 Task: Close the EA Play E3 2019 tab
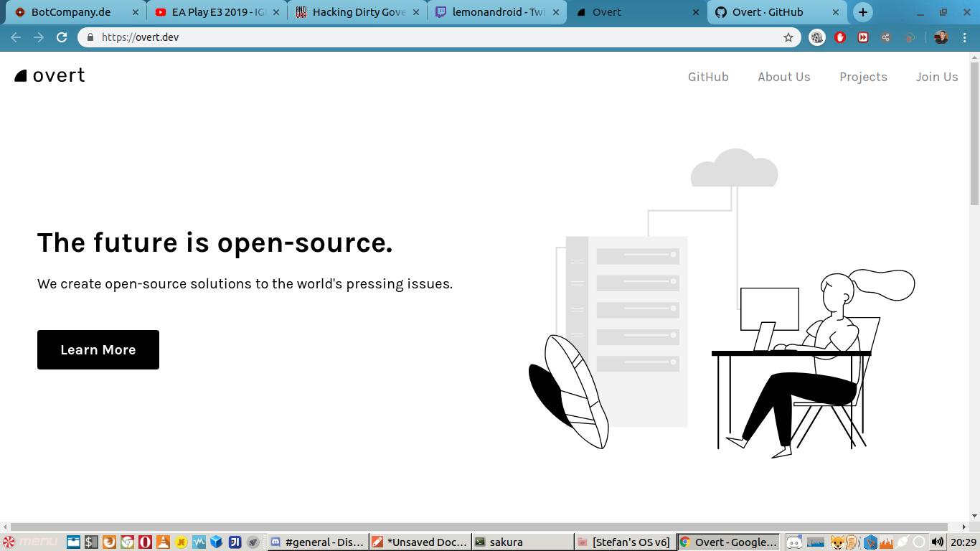275,12
